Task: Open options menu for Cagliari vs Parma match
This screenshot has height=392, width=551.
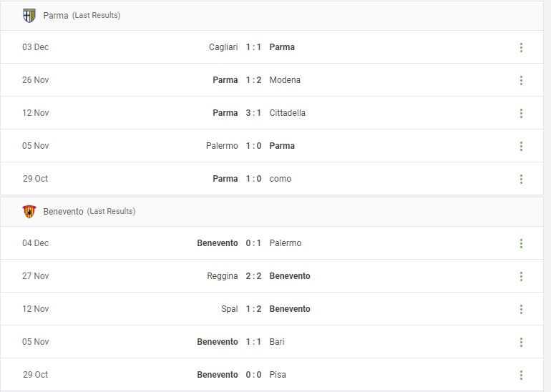Action: click(x=521, y=47)
